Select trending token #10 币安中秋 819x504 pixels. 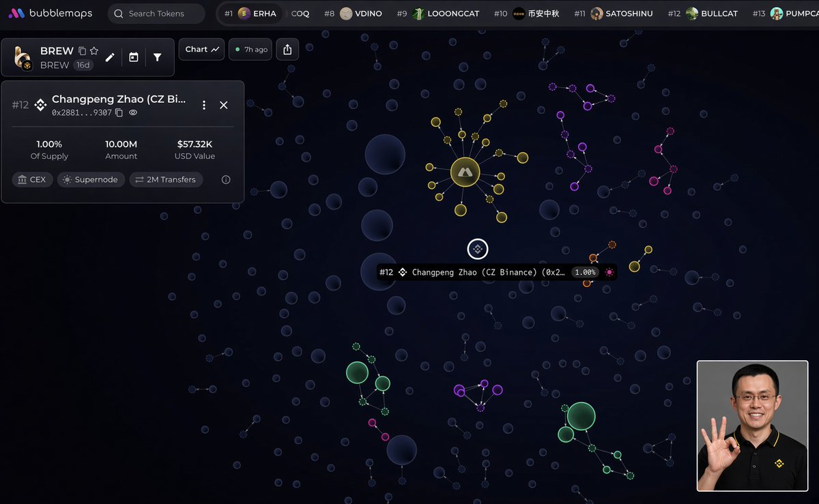pos(526,14)
